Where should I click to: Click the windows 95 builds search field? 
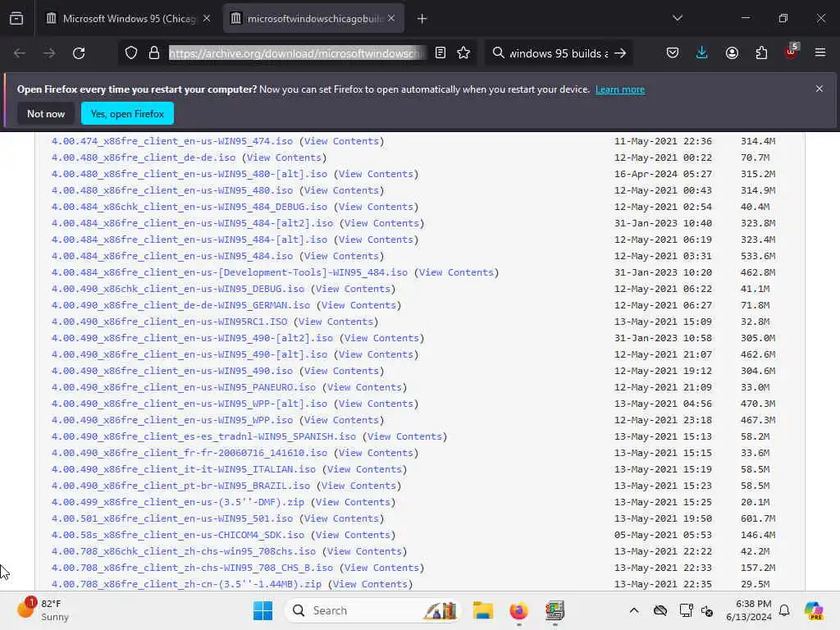tap(559, 53)
